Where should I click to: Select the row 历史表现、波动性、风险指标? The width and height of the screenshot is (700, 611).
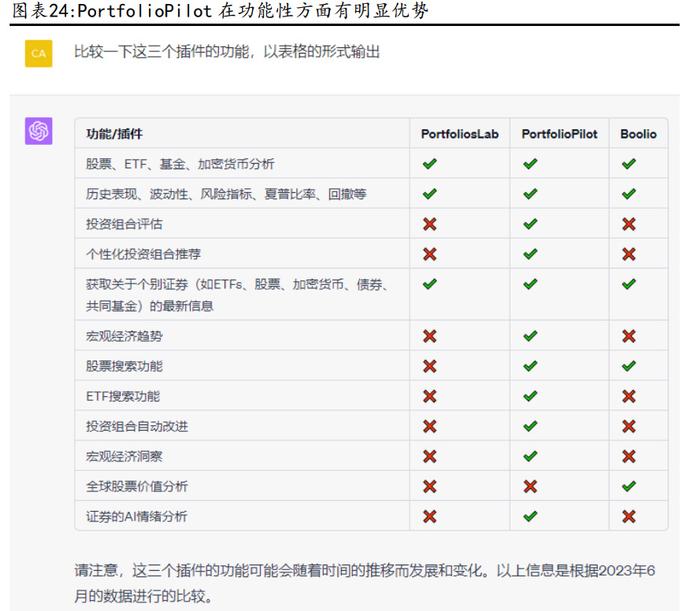371,194
